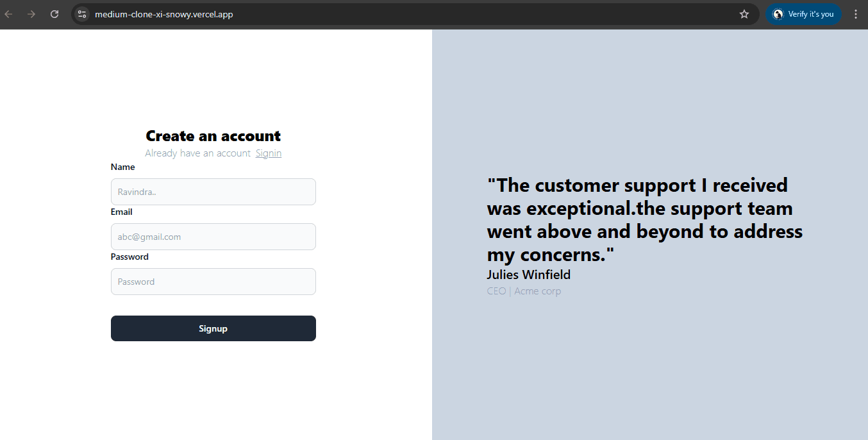Select the Password input field
The width and height of the screenshot is (868, 440).
click(x=213, y=282)
